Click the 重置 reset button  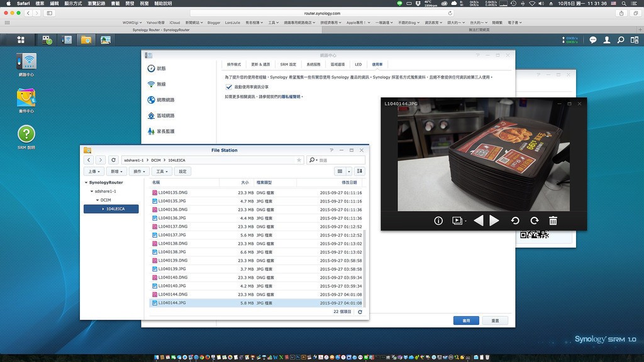(496, 321)
